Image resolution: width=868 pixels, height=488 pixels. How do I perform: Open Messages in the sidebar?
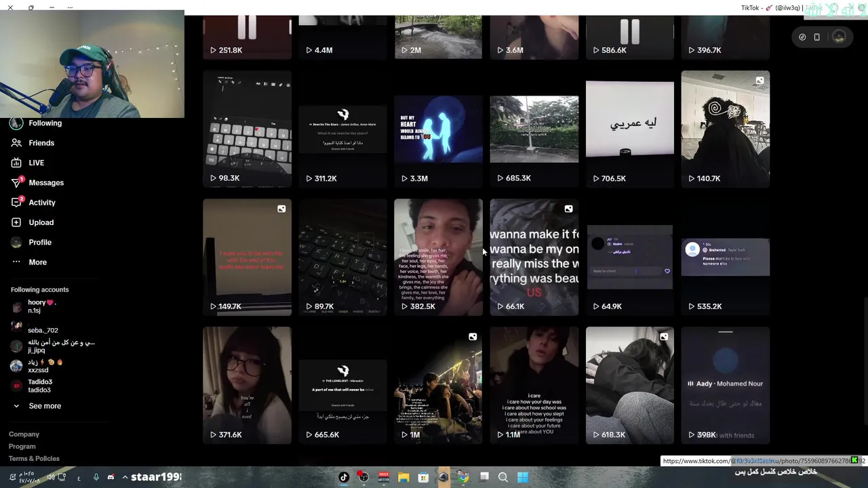pyautogui.click(x=46, y=182)
